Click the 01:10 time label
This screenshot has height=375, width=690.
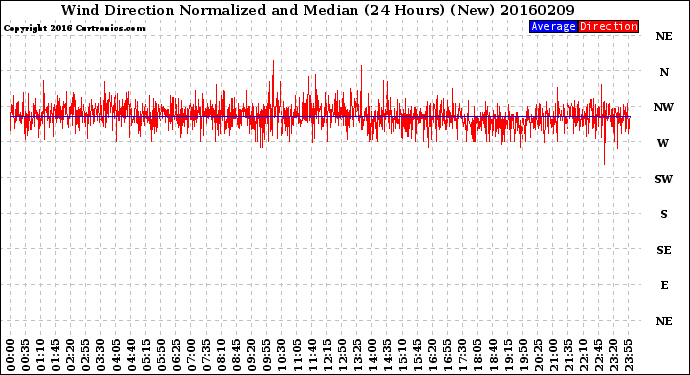(40, 355)
